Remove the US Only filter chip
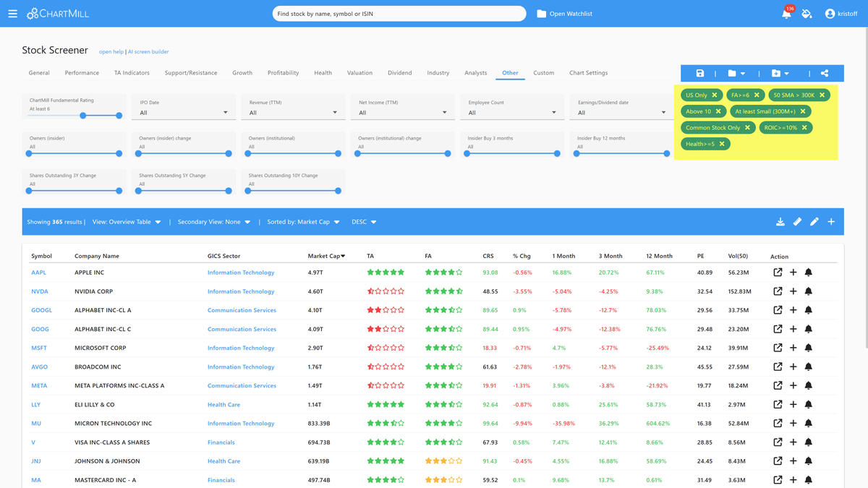Viewport: 868px width, 488px height. point(715,95)
